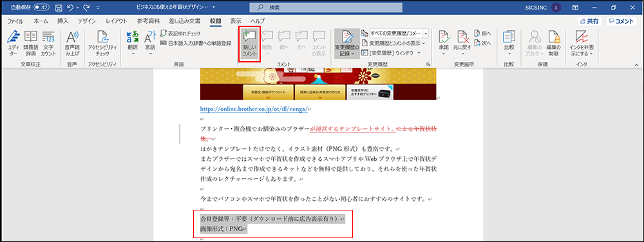Run the アクセシビリティチェック accessibility check
This screenshot has height=242, width=644.
(x=102, y=44)
